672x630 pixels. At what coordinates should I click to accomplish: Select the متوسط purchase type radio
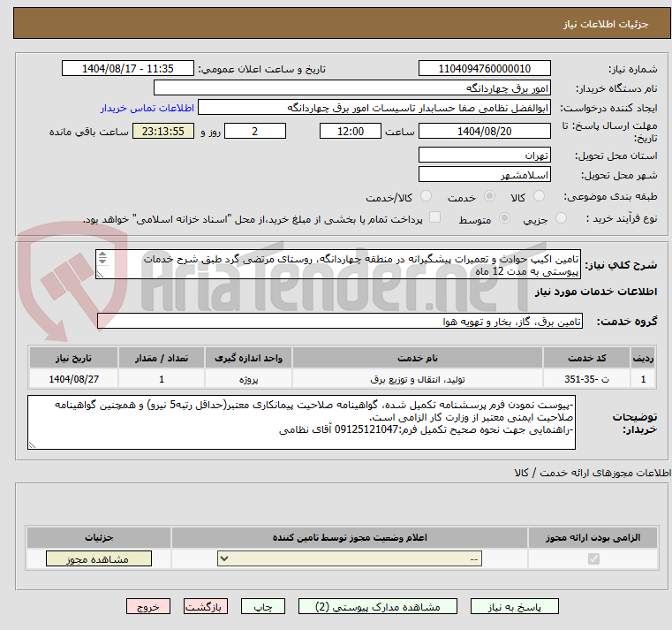505,218
